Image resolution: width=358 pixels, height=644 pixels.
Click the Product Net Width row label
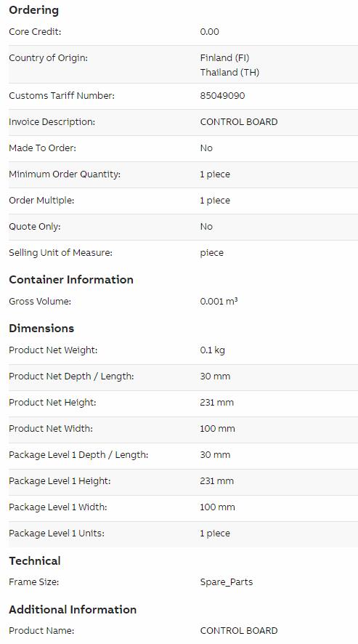coord(51,429)
